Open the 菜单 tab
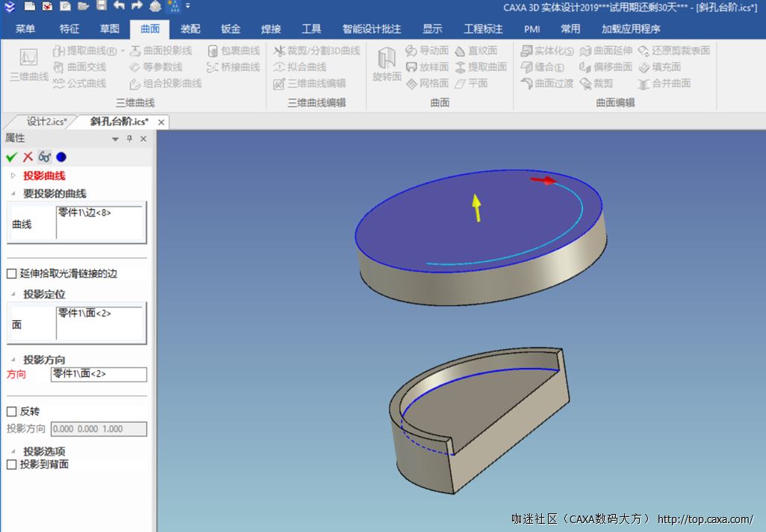 coord(25,29)
